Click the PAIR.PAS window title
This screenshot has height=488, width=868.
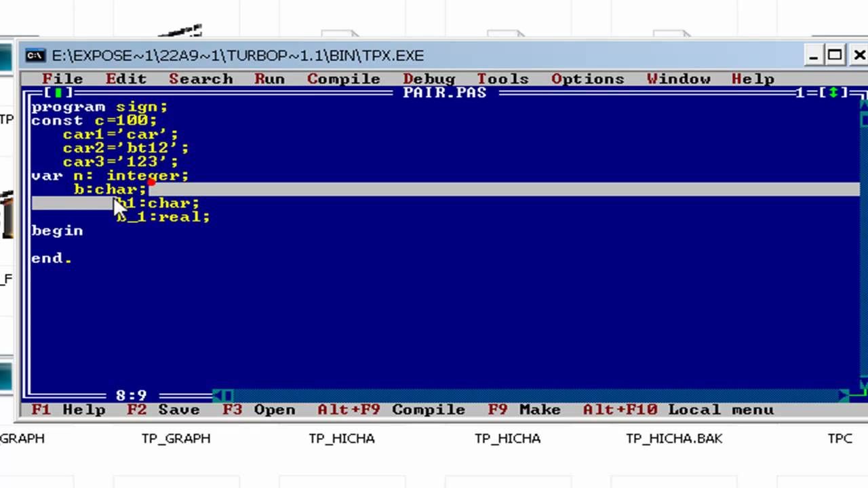coord(445,93)
